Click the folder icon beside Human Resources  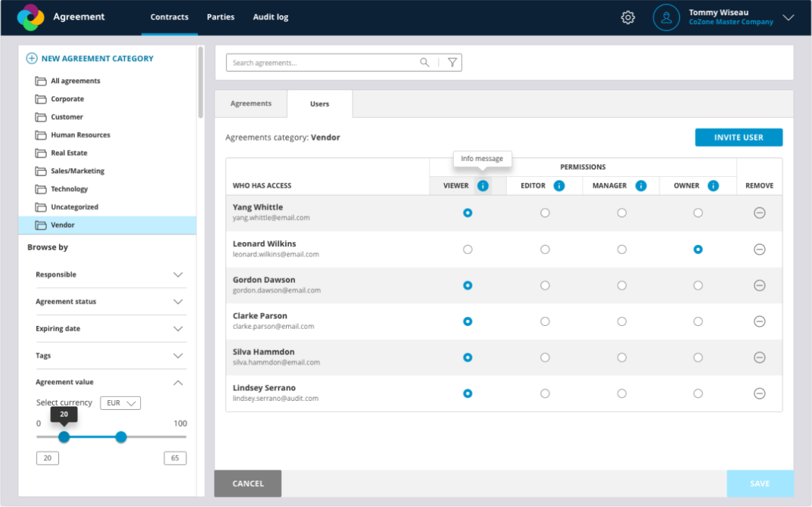pyautogui.click(x=40, y=135)
